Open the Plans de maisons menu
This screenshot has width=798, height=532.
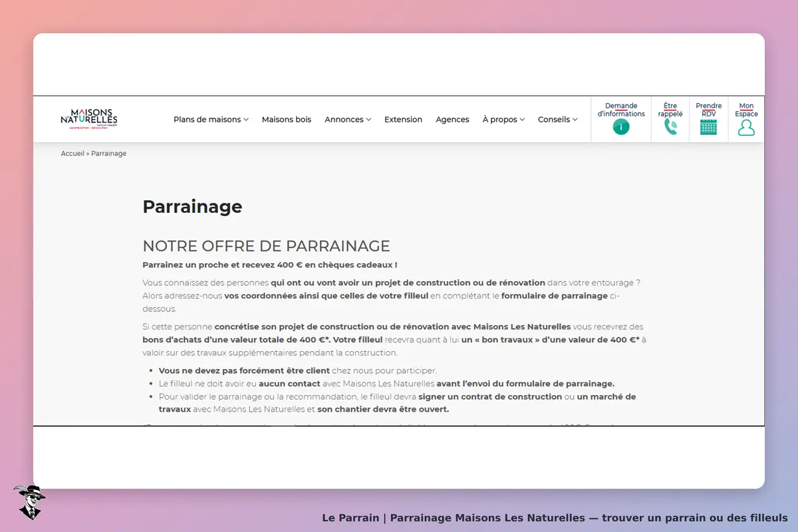[x=207, y=120]
